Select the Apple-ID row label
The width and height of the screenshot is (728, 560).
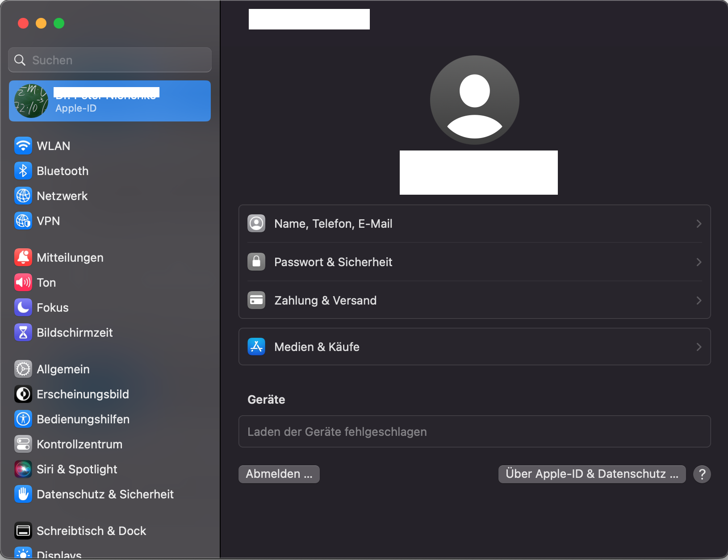coord(76,108)
